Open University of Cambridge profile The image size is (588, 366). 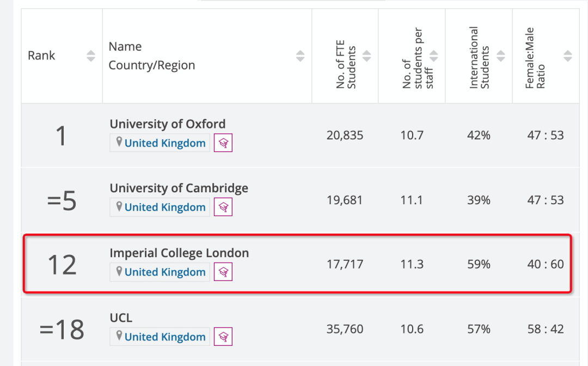click(179, 188)
